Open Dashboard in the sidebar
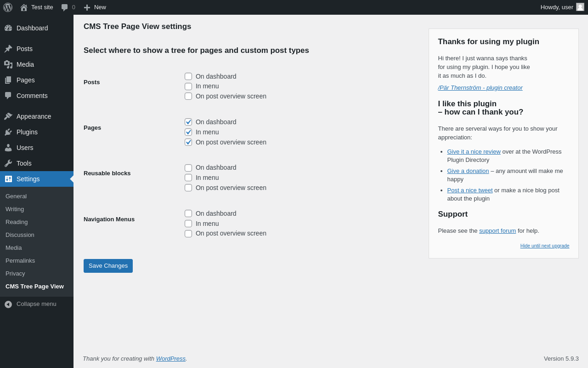The image size is (588, 368). pyautogui.click(x=32, y=28)
